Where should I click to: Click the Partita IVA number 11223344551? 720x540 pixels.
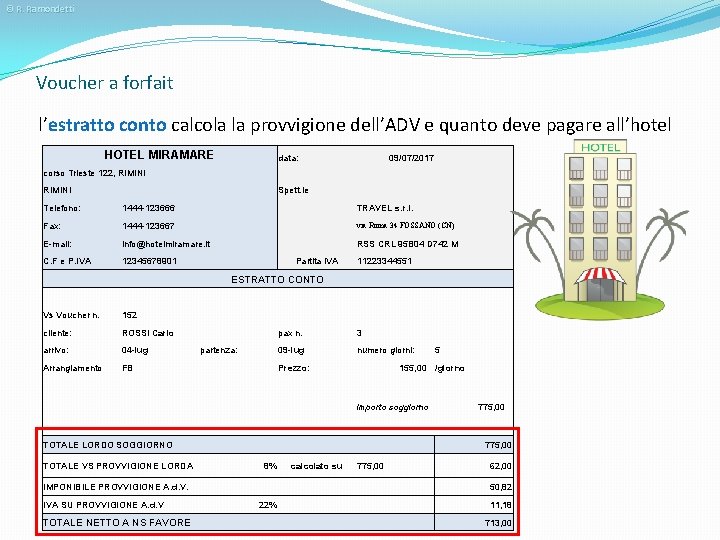pos(384,261)
